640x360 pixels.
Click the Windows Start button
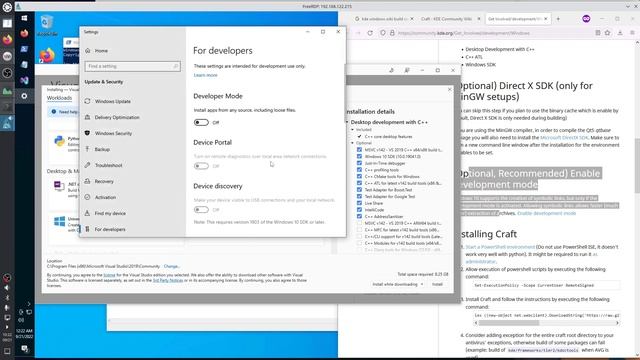click(x=24, y=18)
